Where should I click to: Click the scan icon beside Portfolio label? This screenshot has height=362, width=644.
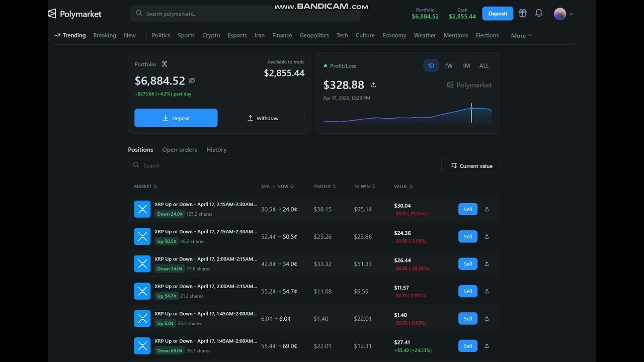(165, 64)
